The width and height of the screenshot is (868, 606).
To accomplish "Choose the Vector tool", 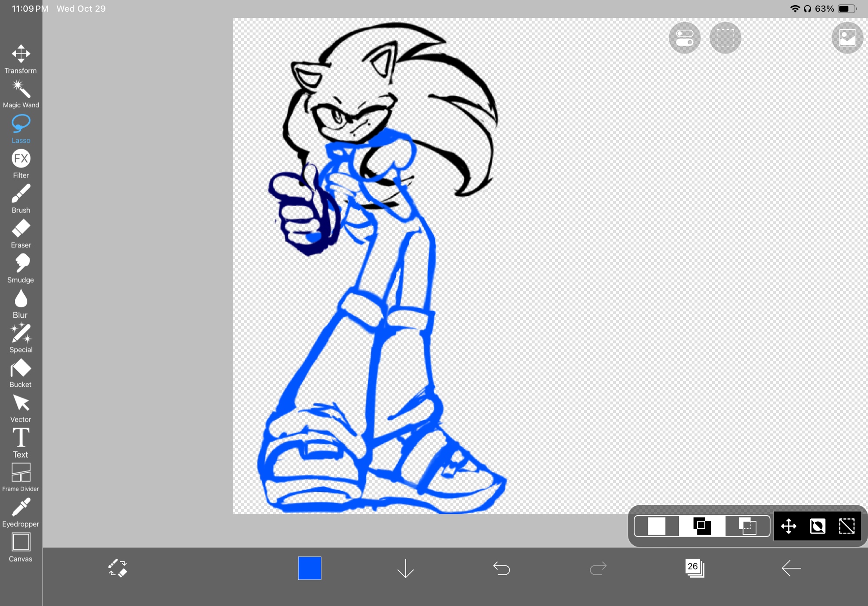I will pyautogui.click(x=21, y=408).
